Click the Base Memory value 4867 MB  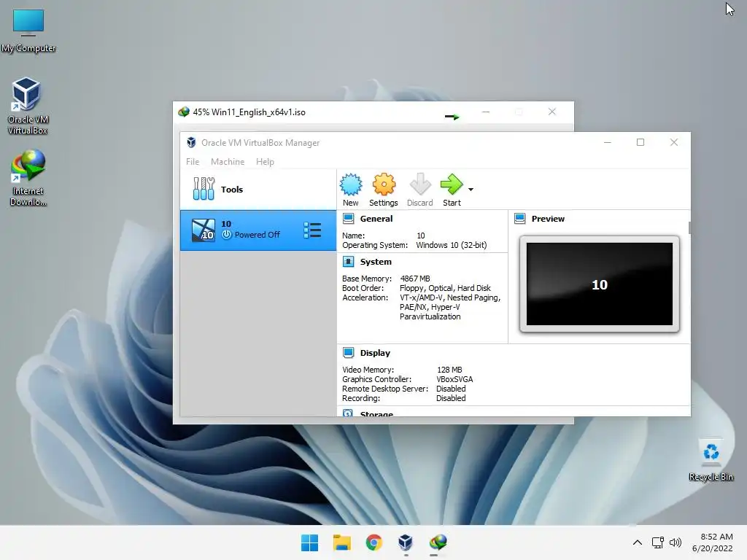point(415,279)
